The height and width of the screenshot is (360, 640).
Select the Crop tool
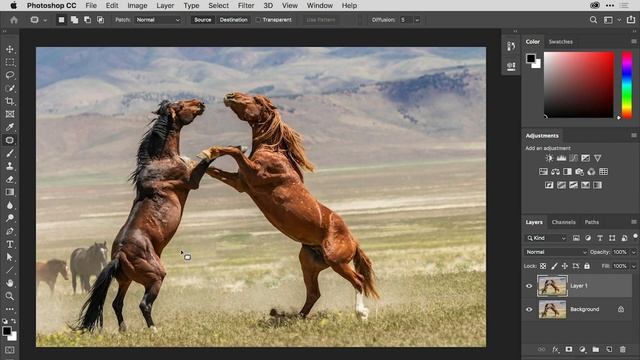pos(10,101)
